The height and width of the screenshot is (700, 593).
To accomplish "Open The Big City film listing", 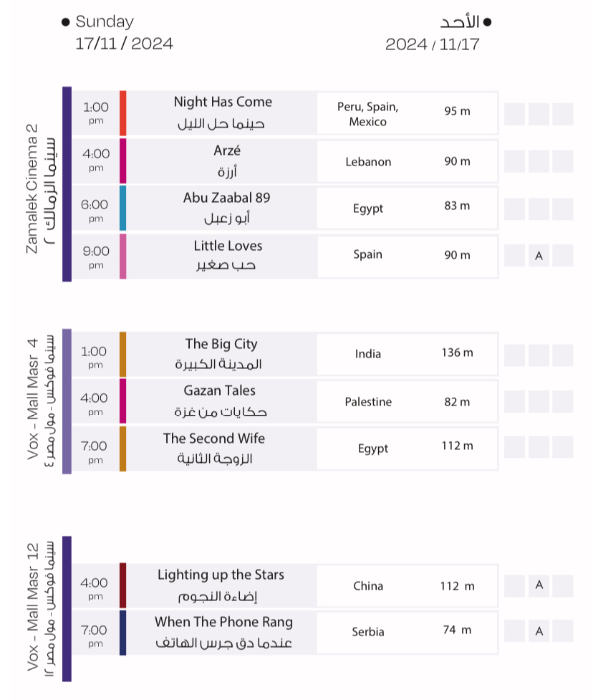I will [x=221, y=345].
